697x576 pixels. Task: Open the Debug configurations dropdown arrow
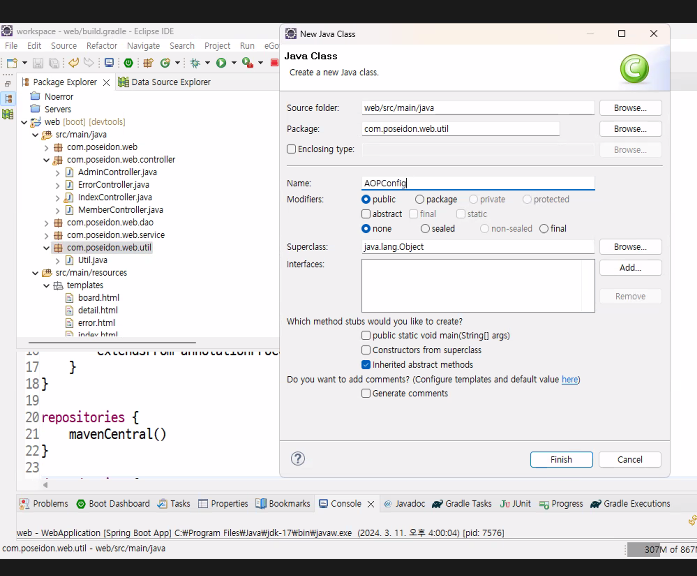(207, 63)
